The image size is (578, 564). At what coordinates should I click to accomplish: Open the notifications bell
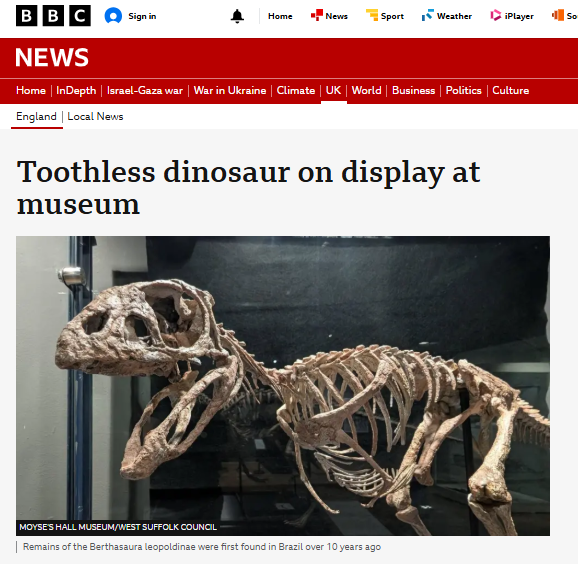click(x=237, y=16)
